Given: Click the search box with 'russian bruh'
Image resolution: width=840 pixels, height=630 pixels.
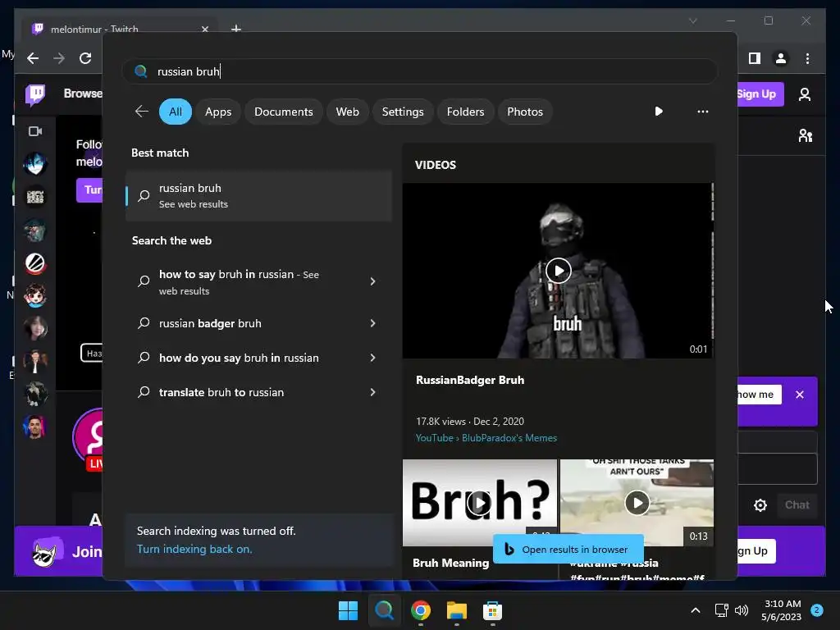Looking at the screenshot, I should point(419,71).
